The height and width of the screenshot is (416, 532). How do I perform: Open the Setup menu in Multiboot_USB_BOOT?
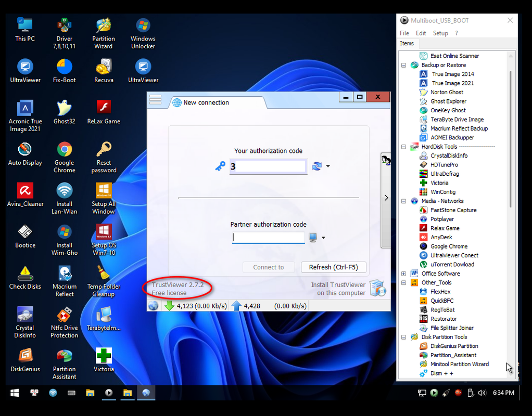click(440, 33)
